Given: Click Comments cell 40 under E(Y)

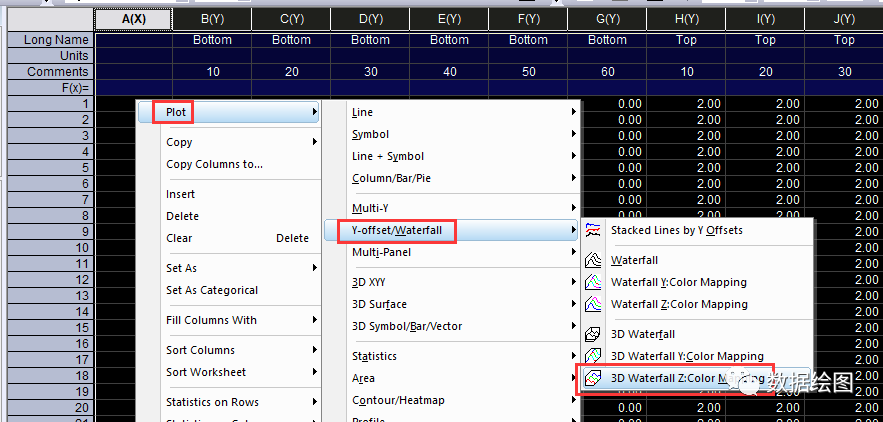Looking at the screenshot, I should [449, 72].
